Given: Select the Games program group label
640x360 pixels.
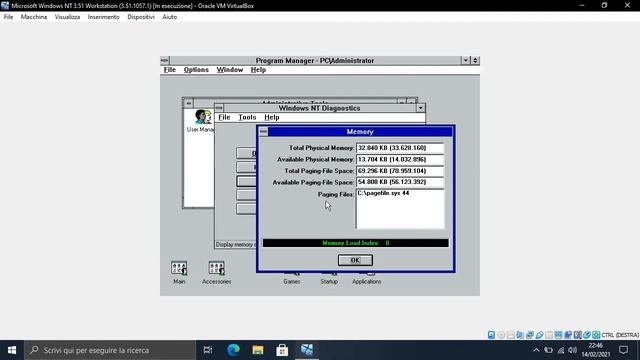Looking at the screenshot, I should 291,282.
